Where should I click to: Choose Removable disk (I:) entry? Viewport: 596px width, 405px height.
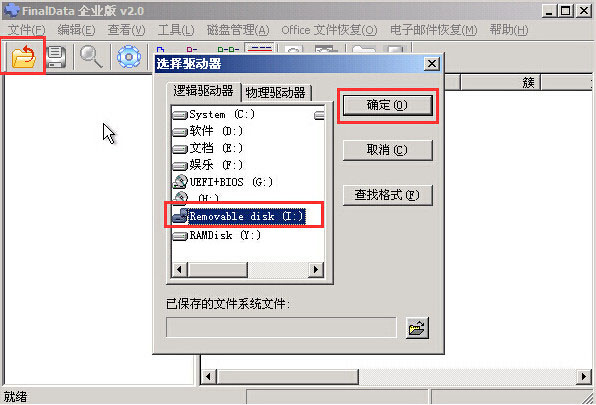[239, 216]
